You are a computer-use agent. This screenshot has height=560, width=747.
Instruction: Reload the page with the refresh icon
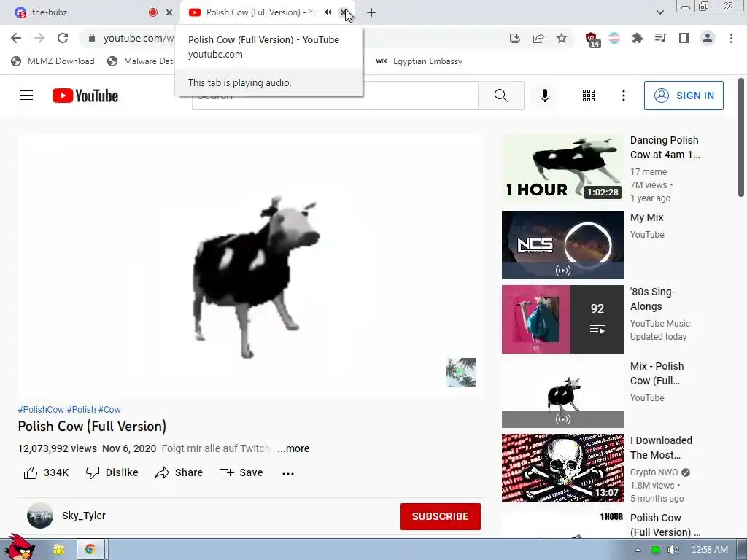pos(63,38)
